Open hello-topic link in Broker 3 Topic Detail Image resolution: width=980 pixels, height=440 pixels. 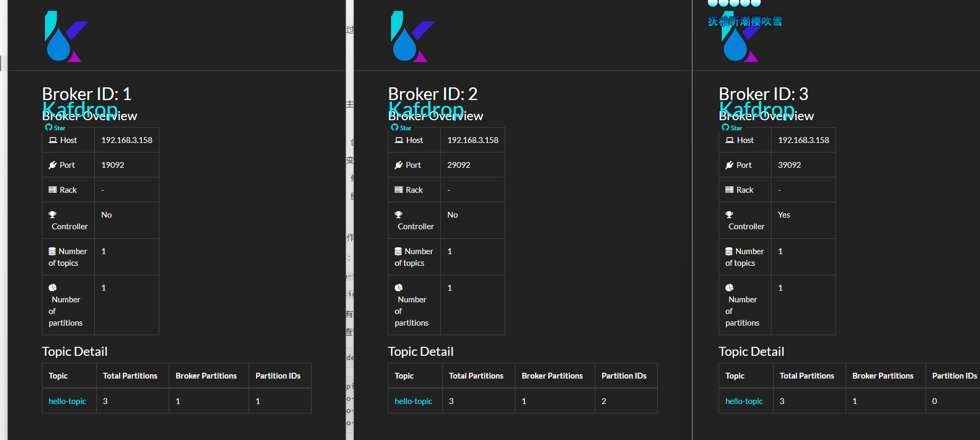[x=744, y=401]
